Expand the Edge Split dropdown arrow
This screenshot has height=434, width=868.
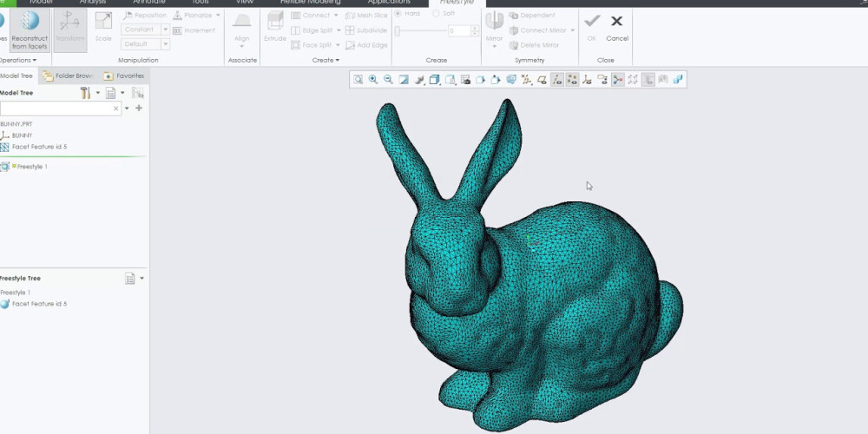tap(339, 30)
